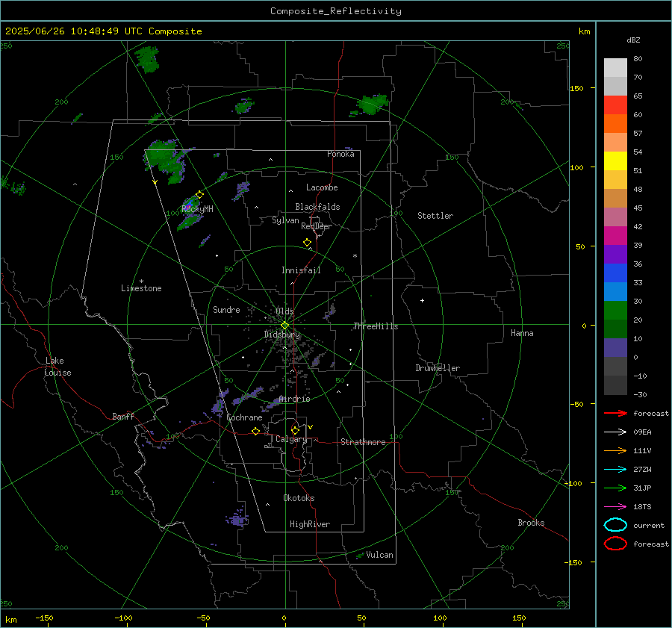The image size is (672, 628).
Task: Select the purple 36–39 dBZ swatch
Action: (615, 254)
